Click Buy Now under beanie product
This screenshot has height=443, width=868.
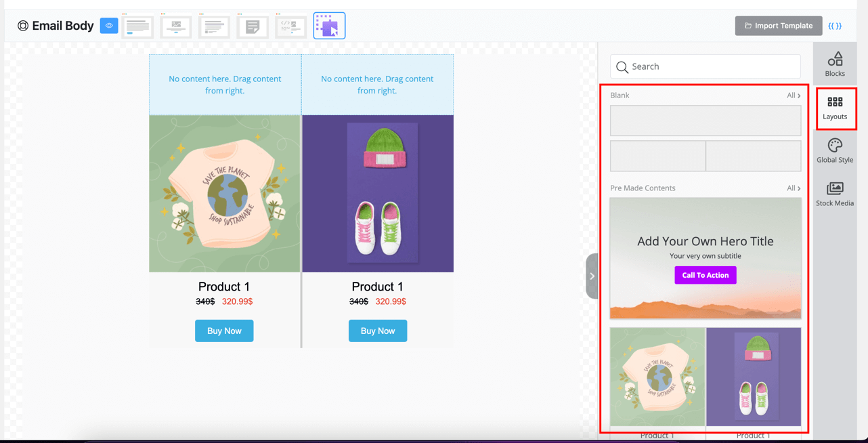point(378,331)
